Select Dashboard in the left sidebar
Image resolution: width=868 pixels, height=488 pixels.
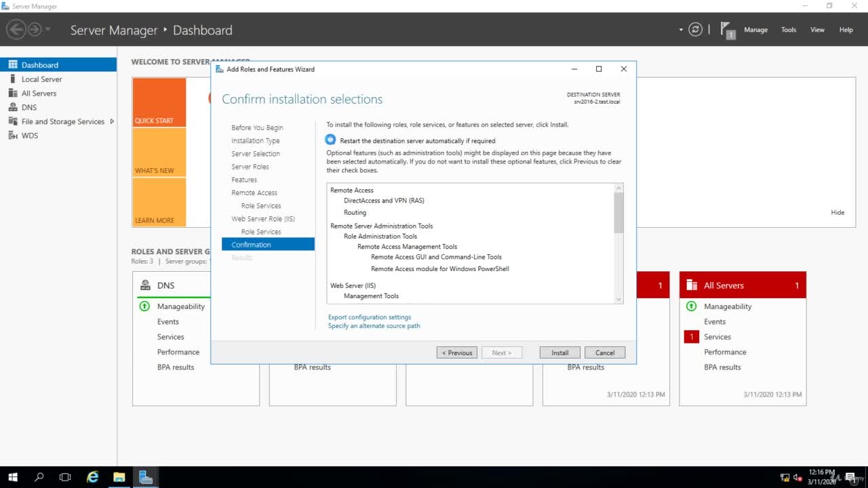[x=58, y=65]
